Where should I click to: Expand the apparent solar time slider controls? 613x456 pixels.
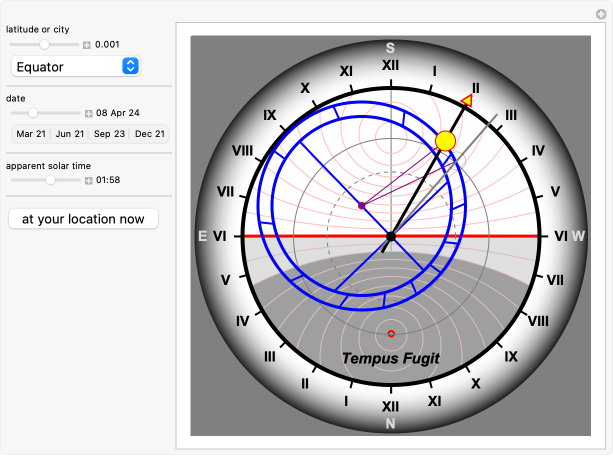tap(88, 180)
